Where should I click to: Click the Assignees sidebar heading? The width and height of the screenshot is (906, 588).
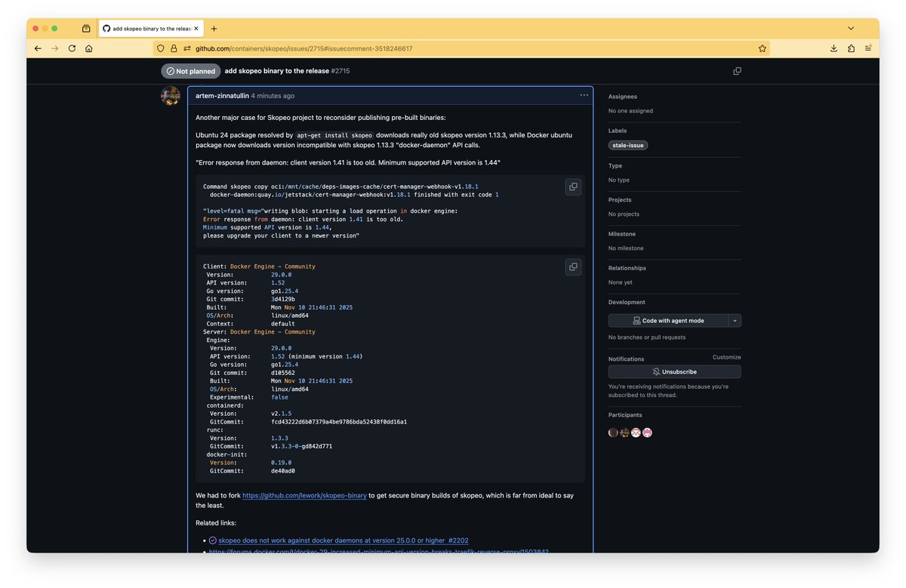tap(623, 97)
